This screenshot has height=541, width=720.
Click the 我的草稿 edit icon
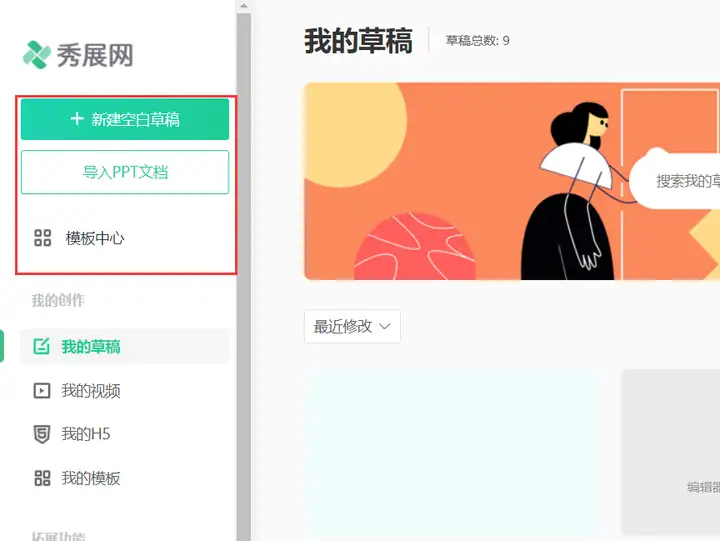click(42, 346)
